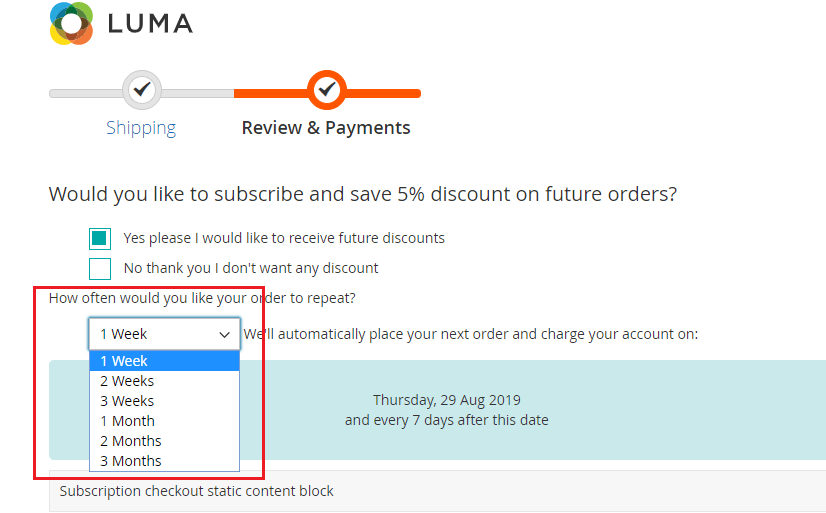Click the 'How often would you like' label
Viewport: 826px width, 513px height.
(202, 298)
